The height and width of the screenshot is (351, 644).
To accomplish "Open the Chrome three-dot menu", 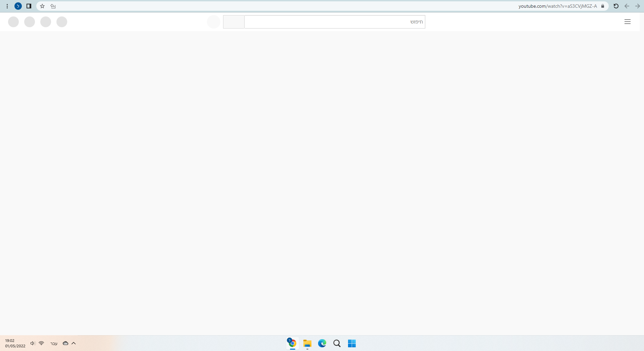I will 7,6.
